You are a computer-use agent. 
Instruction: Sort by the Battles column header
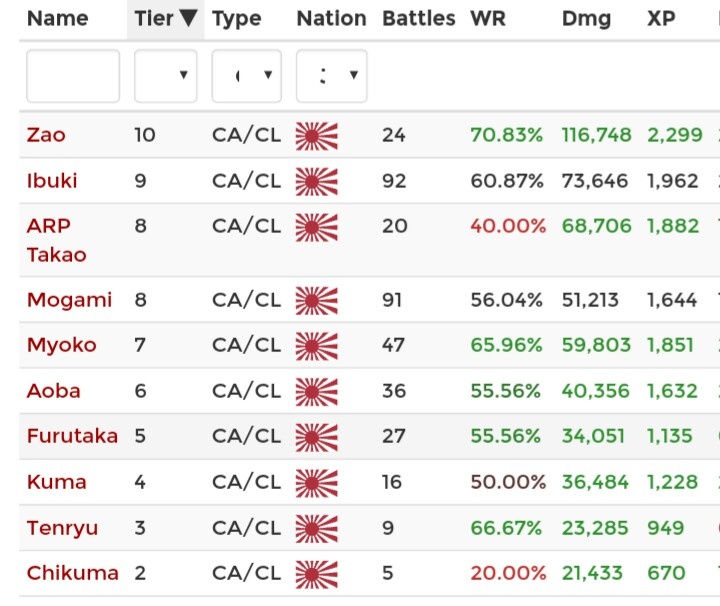tap(418, 18)
